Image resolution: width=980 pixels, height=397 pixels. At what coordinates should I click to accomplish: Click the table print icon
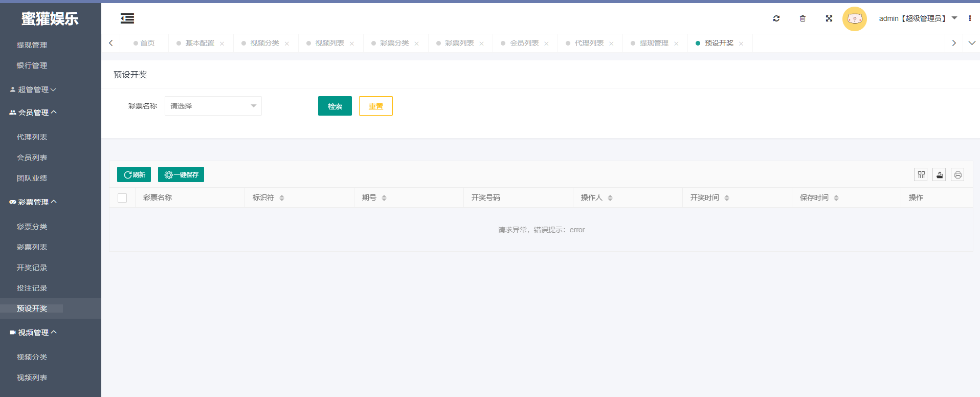coord(957,175)
